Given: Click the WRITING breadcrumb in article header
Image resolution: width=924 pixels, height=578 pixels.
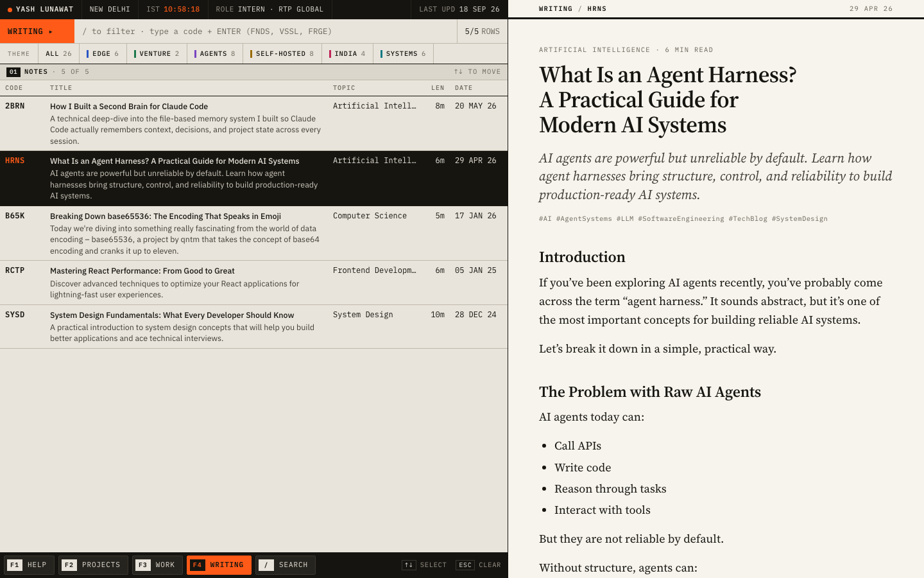Looking at the screenshot, I should (556, 9).
